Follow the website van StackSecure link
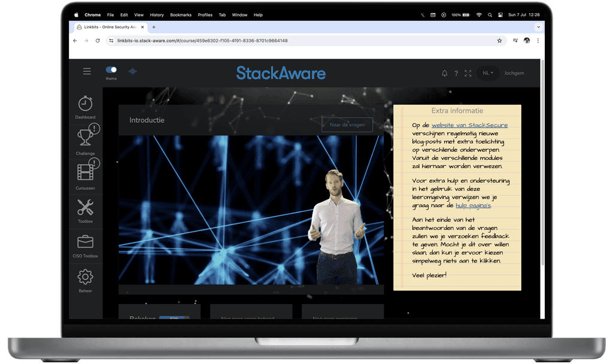 tap(469, 125)
